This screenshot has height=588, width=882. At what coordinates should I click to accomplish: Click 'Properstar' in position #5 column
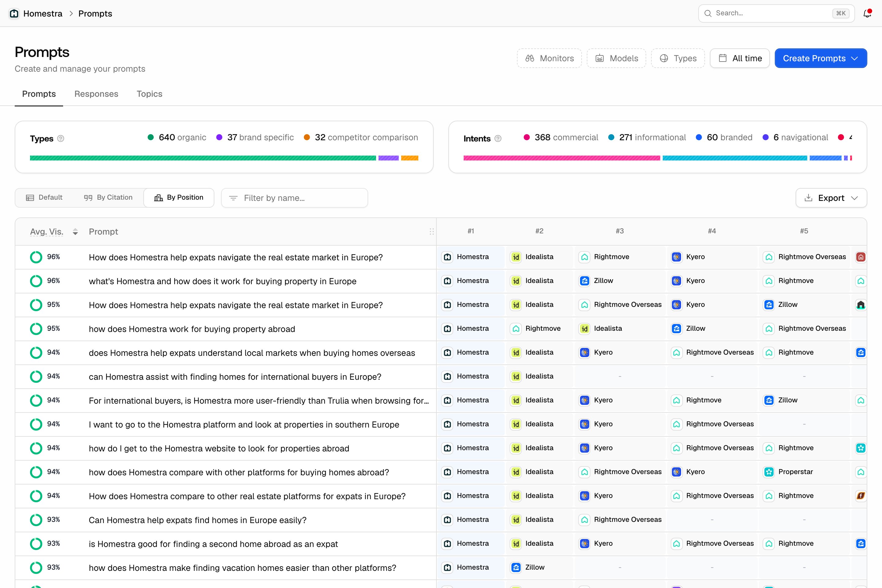[796, 472]
